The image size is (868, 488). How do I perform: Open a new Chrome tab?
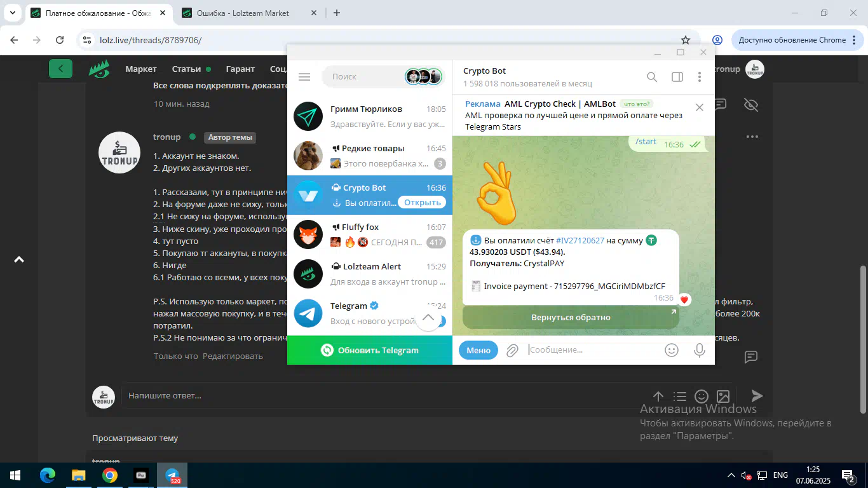337,13
